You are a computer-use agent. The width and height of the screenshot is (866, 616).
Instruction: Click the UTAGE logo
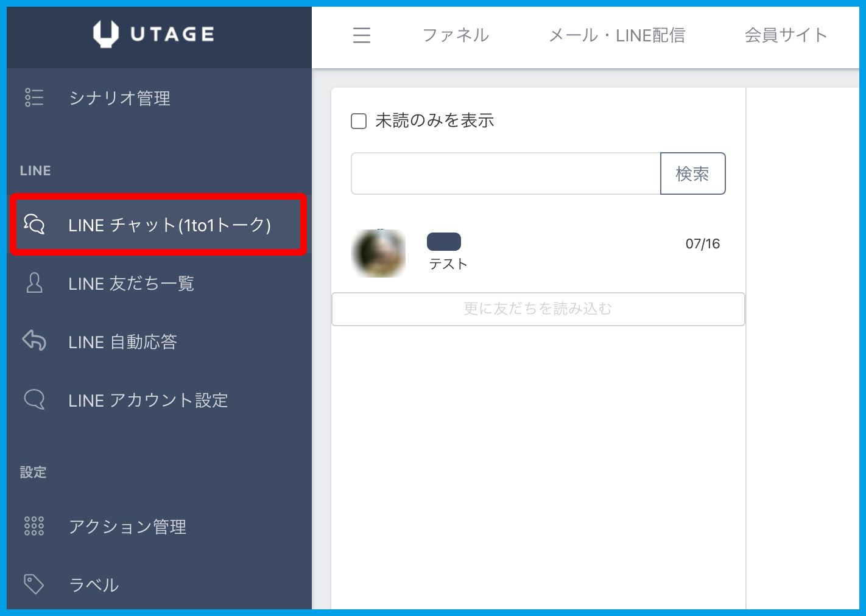tap(153, 34)
